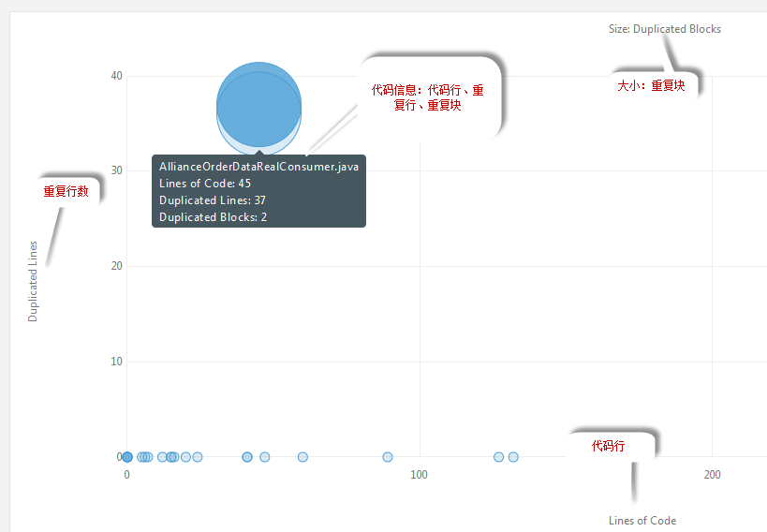Click the x-axis tick label 100
This screenshot has height=532, width=767.
point(420,475)
